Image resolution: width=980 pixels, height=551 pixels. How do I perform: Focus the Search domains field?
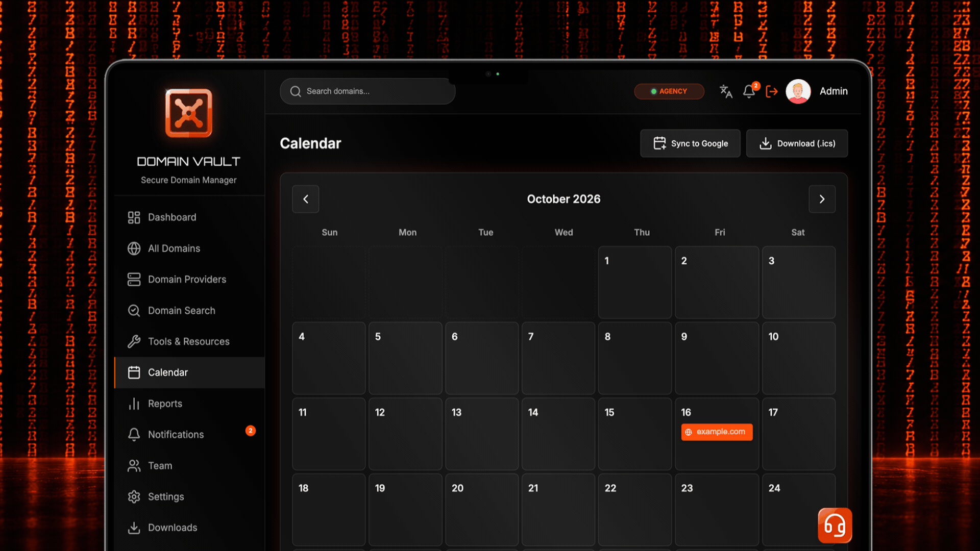pos(367,91)
